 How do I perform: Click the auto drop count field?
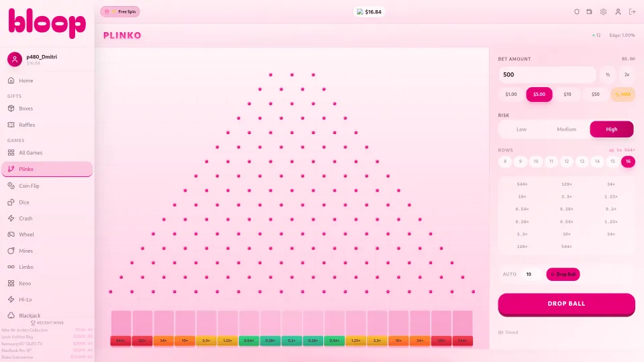(x=531, y=274)
